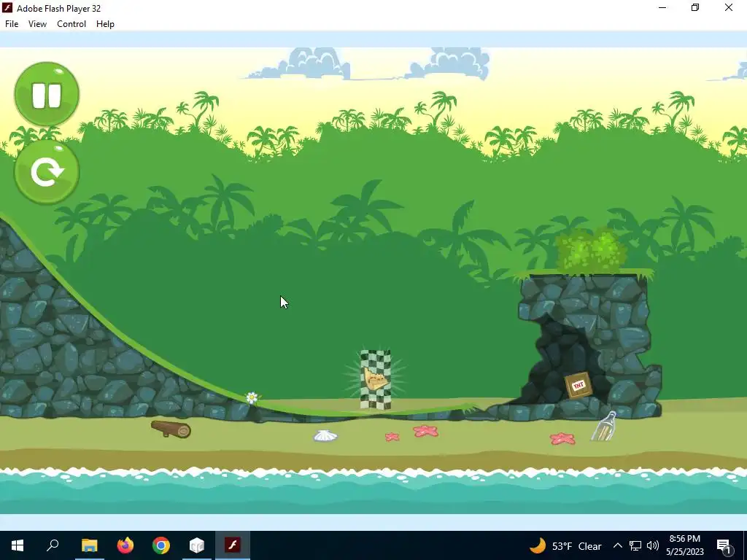
Task: Select the Flash Player taskbar icon
Action: coord(233,545)
